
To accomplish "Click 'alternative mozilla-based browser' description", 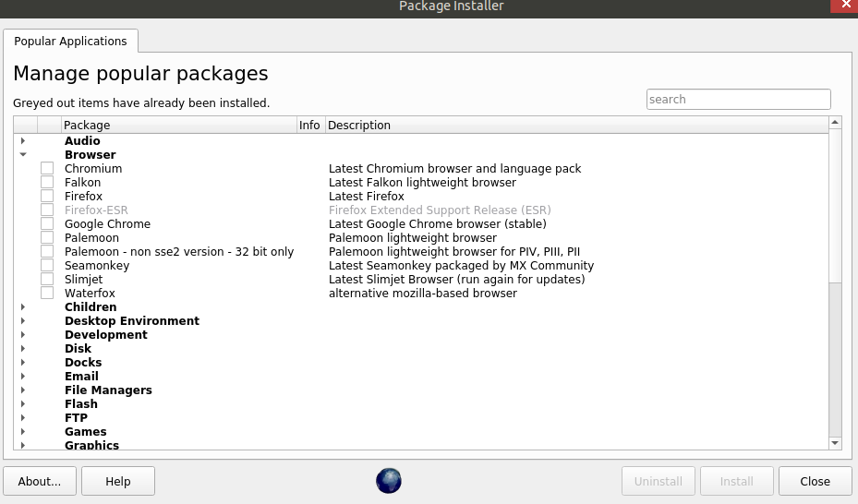I will pyautogui.click(x=423, y=293).
